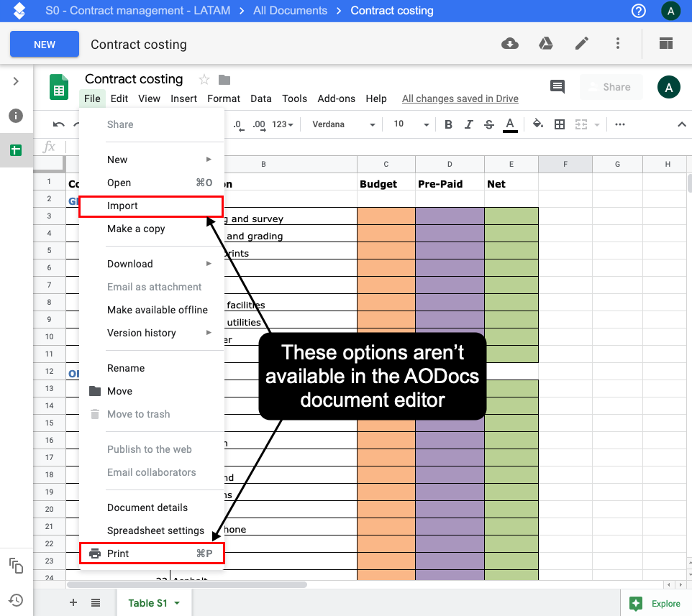Screen dimensions: 692x616
Task: Toggle italic formatting
Action: coord(469,124)
